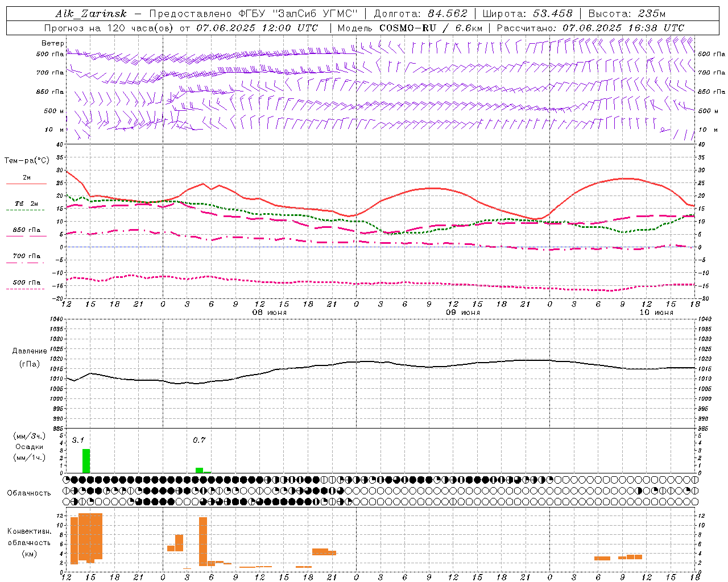728x582 pixels.
Task: Jump to the 09 июня date label
Action: (x=462, y=313)
